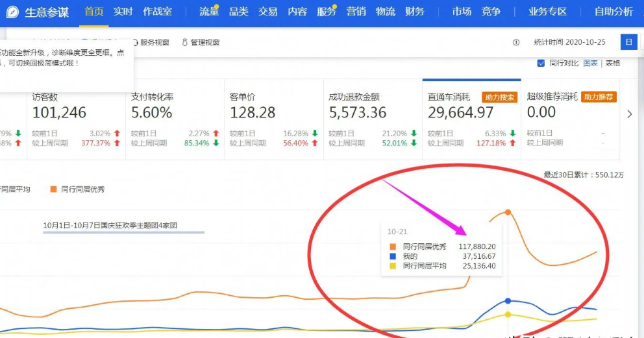Click the 56.40% weekly change under 客单价
This screenshot has height=338, width=644.
click(296, 143)
